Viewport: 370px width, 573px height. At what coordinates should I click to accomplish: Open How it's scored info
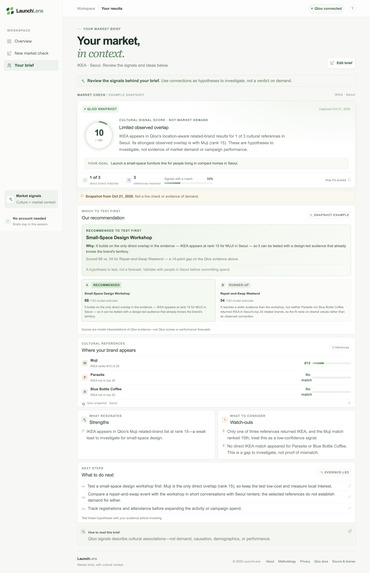[x=338, y=180]
